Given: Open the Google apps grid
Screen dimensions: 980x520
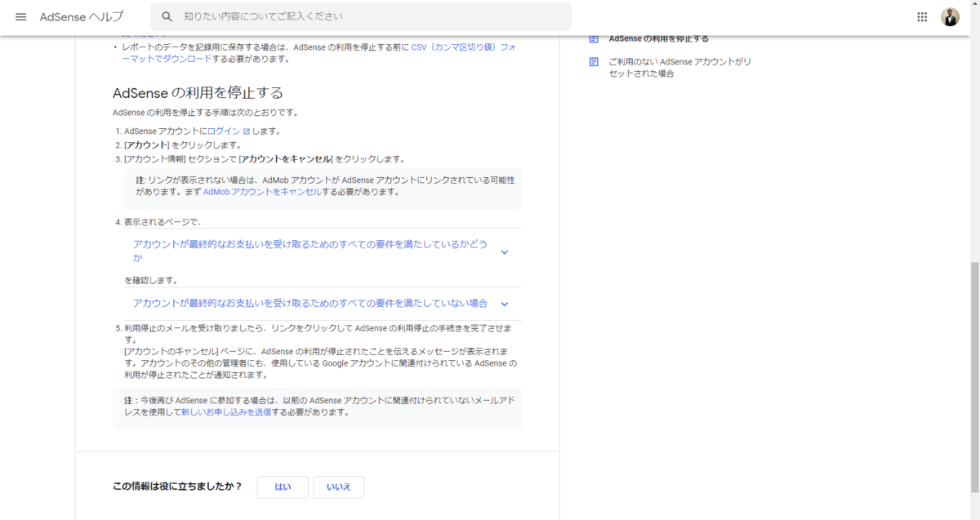Looking at the screenshot, I should [922, 16].
